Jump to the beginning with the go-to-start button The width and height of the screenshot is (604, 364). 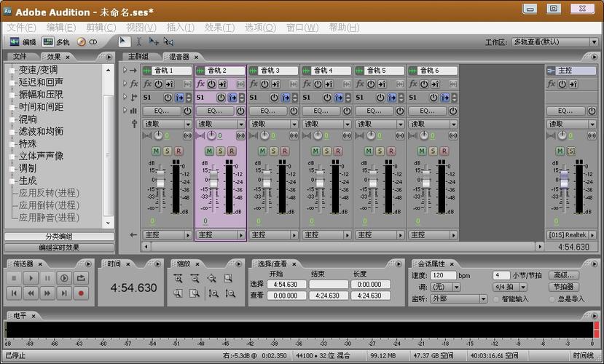14,293
